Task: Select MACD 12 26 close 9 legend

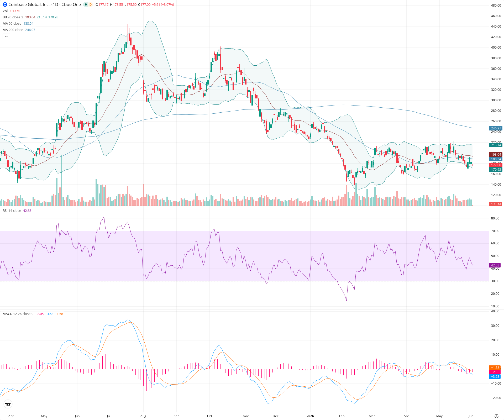Action: click(18, 314)
